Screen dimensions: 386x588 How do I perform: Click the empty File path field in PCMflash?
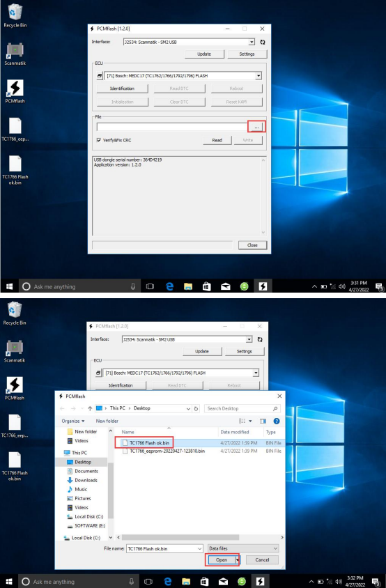[x=172, y=127]
